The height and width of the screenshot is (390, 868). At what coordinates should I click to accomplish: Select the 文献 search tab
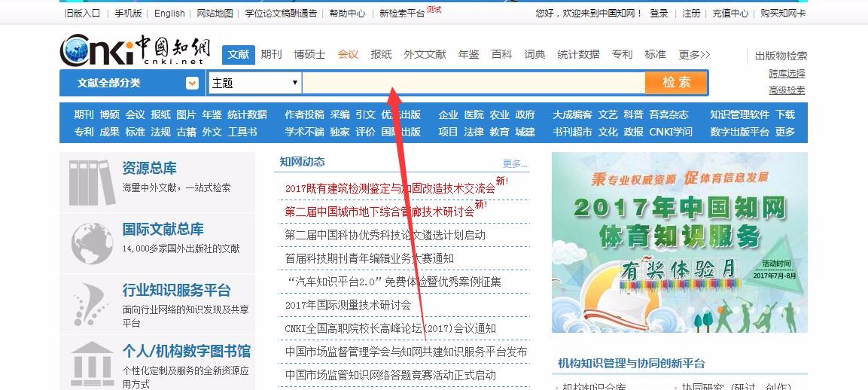point(238,54)
